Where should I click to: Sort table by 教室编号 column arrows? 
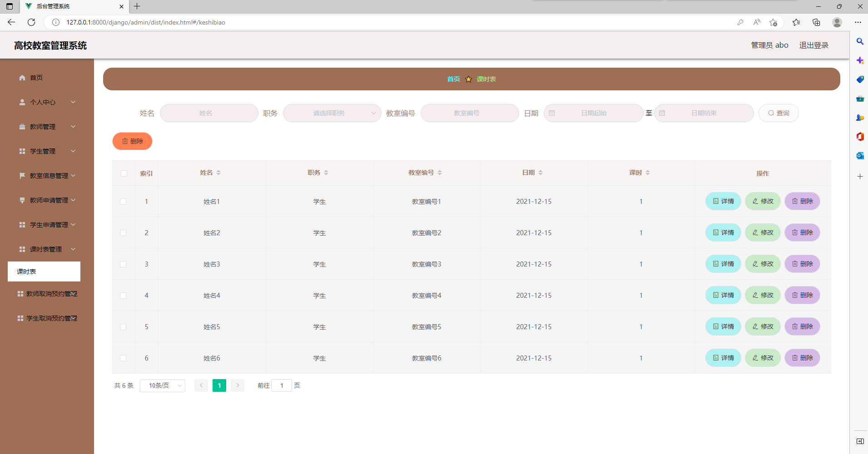click(440, 173)
